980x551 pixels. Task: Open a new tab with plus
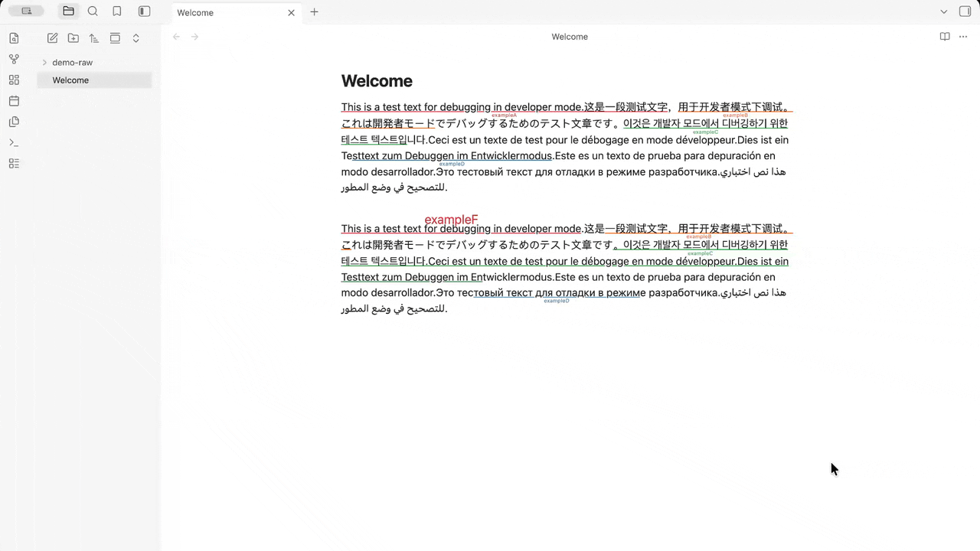[314, 12]
